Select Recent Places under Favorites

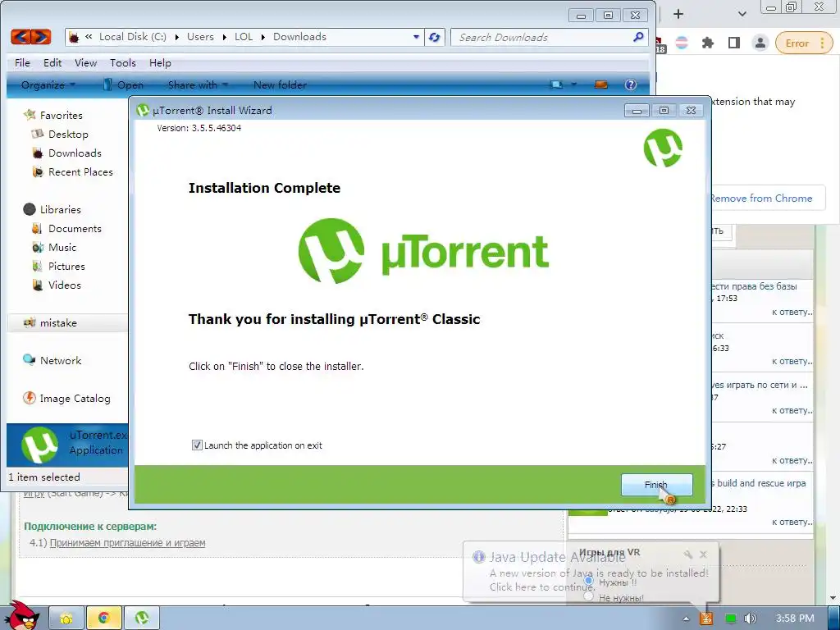(x=80, y=172)
